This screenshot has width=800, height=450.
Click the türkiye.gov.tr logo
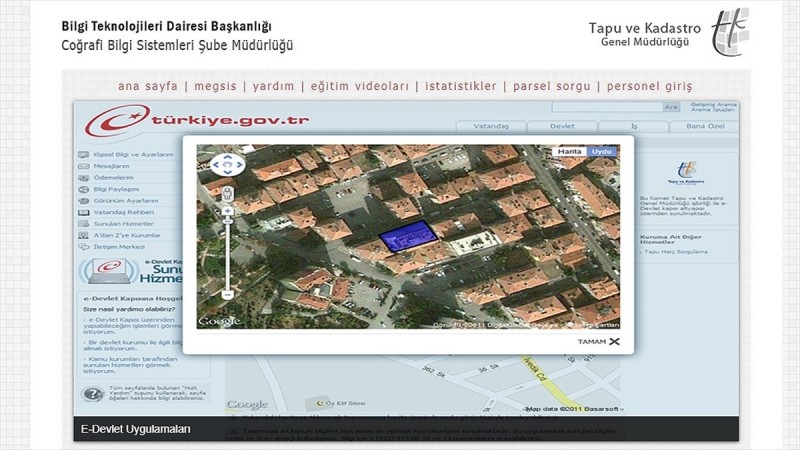(x=196, y=121)
